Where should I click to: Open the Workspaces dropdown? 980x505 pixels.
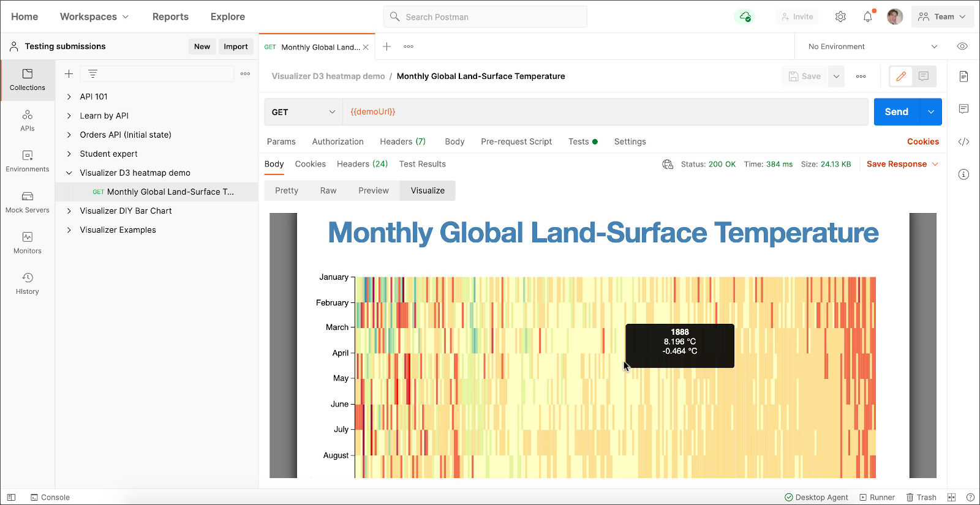pos(94,17)
